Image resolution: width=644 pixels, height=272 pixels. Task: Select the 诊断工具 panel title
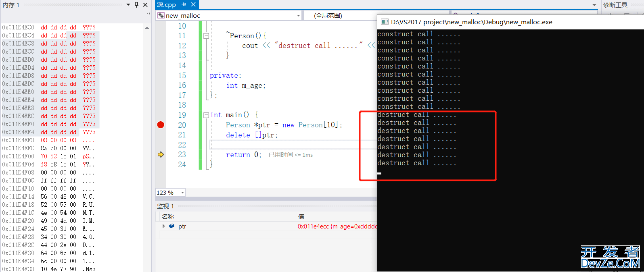tap(615, 5)
